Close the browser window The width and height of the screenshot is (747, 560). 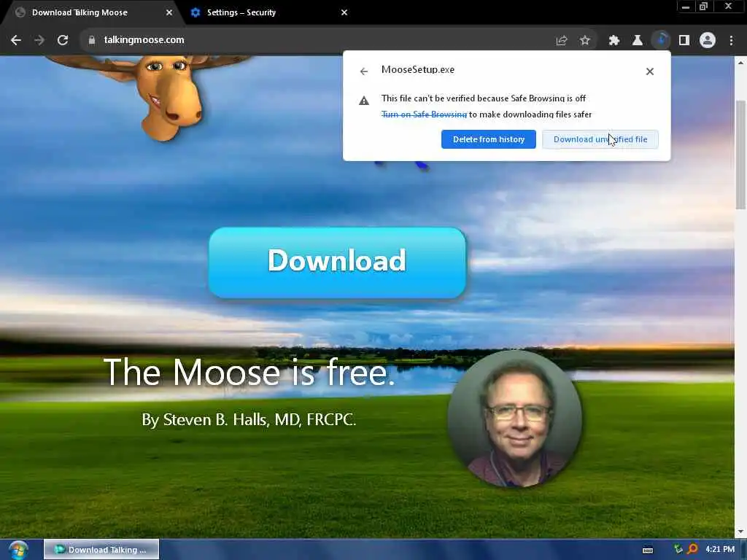pyautogui.click(x=729, y=7)
